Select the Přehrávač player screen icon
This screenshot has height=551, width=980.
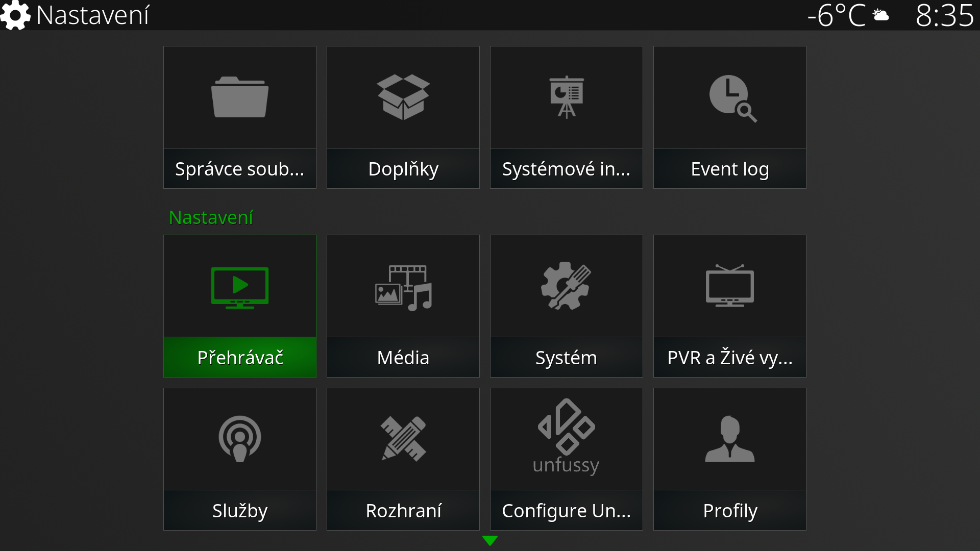240,287
